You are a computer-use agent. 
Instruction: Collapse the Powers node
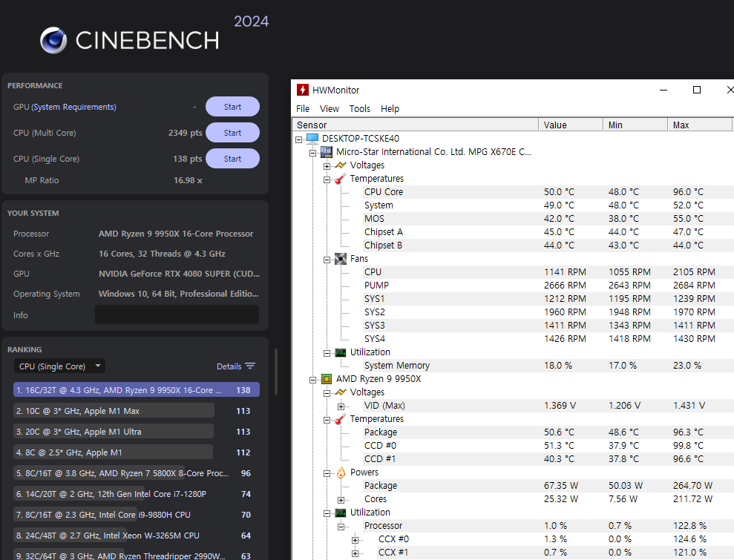click(x=327, y=473)
